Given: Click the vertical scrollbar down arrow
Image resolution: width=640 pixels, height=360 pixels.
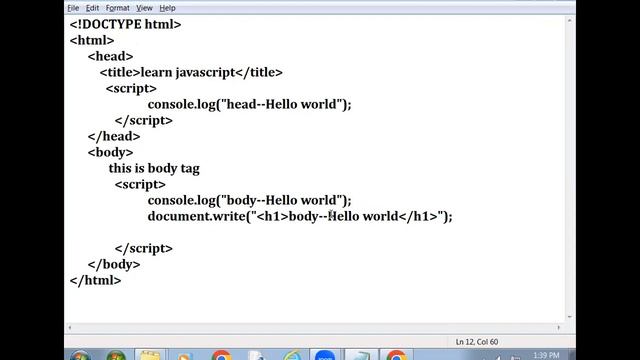Looking at the screenshot, I should click(x=569, y=317).
